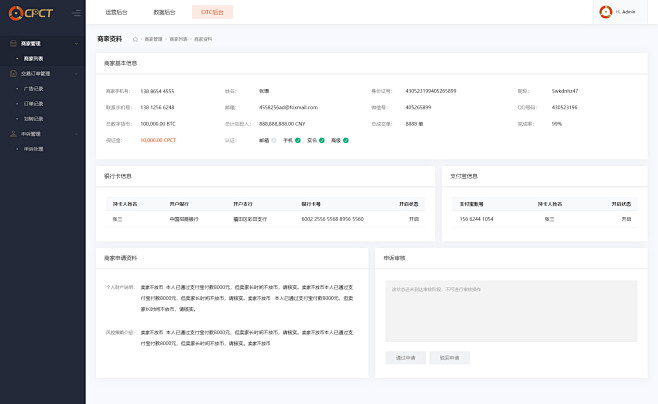The width and height of the screenshot is (658, 404).
Task: Click the 通过申请 button
Action: click(x=405, y=358)
